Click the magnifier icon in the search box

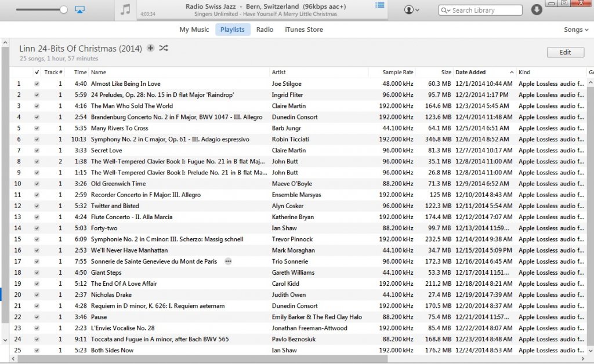[x=445, y=10]
